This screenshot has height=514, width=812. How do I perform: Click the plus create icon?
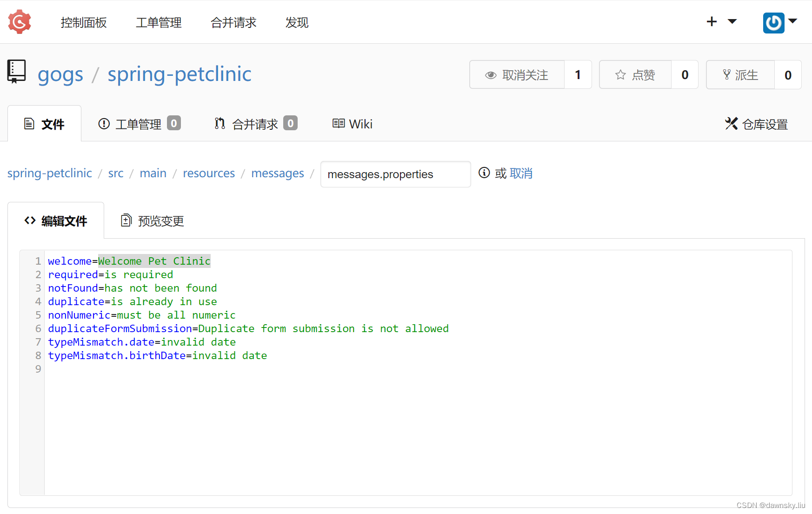pyautogui.click(x=712, y=21)
